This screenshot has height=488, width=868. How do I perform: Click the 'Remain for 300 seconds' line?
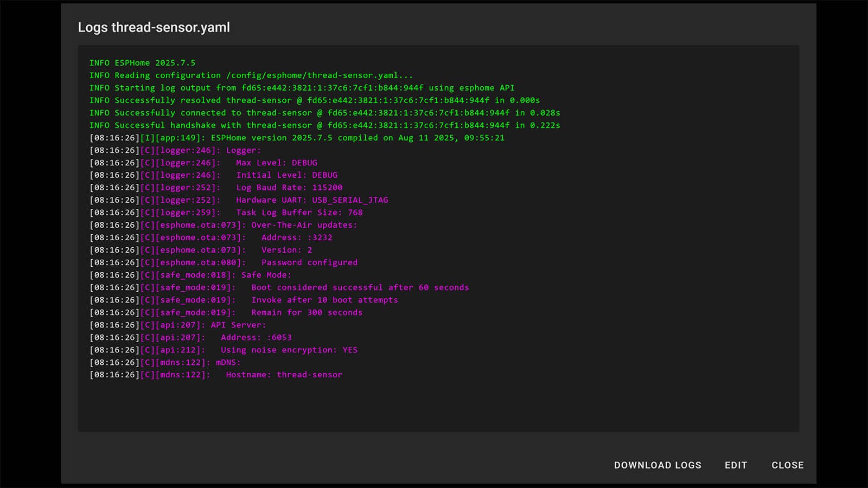[x=307, y=312]
